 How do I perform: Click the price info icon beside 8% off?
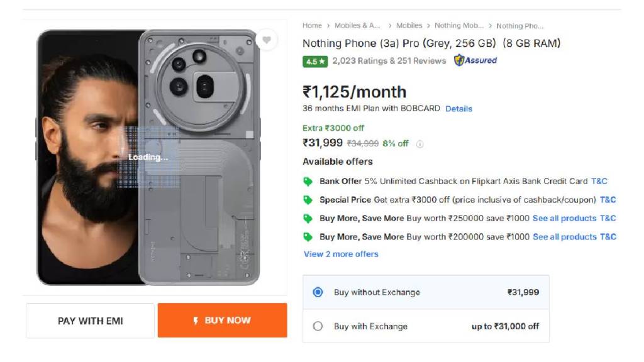pyautogui.click(x=420, y=144)
